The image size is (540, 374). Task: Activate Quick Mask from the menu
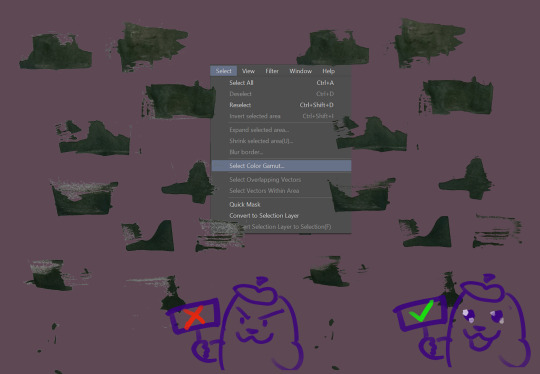pos(281,204)
